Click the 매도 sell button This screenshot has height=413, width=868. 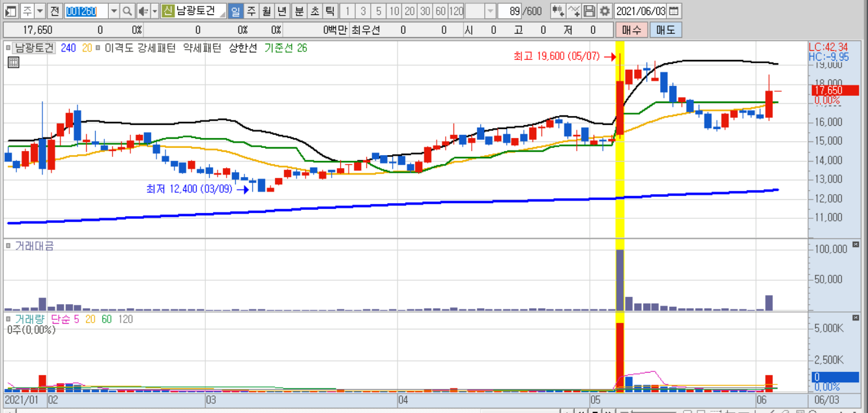[665, 30]
